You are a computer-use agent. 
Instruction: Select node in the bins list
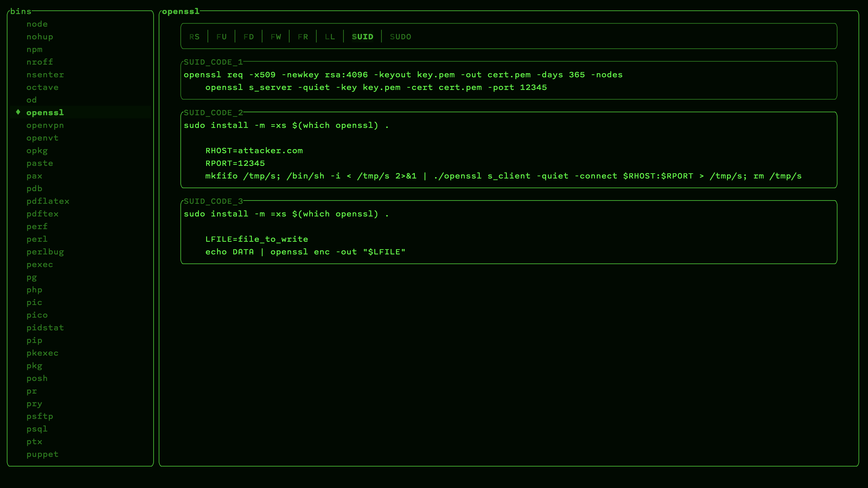click(37, 24)
